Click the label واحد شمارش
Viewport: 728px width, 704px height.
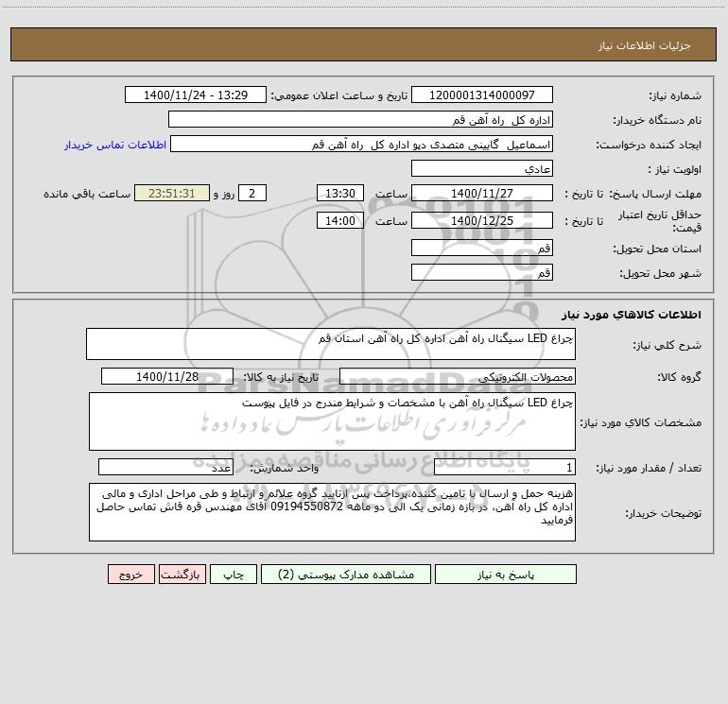pyautogui.click(x=285, y=469)
